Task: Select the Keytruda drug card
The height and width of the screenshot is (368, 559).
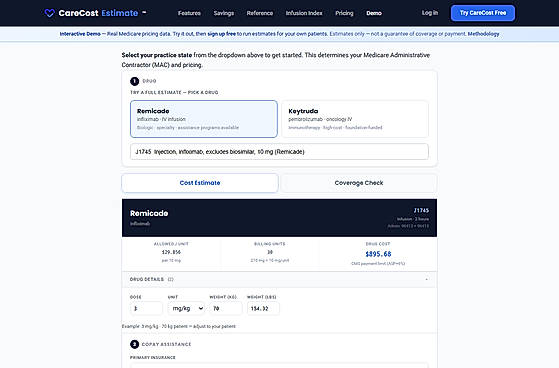Action: tap(355, 119)
